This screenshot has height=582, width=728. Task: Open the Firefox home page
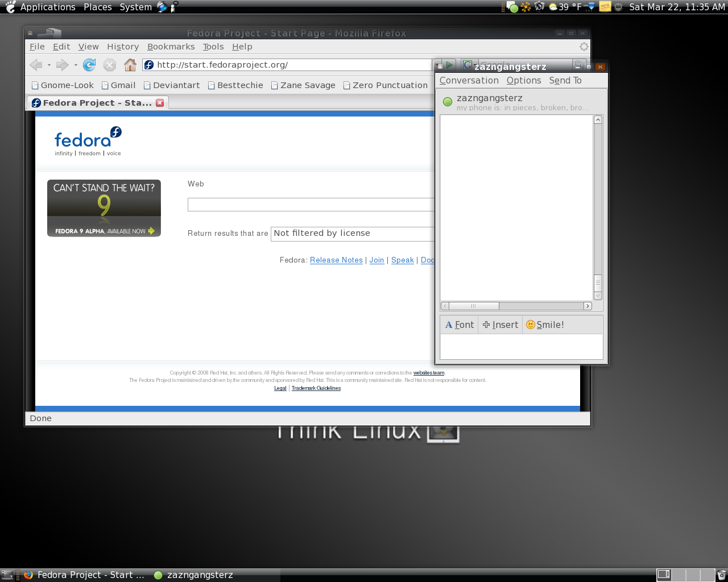130,65
